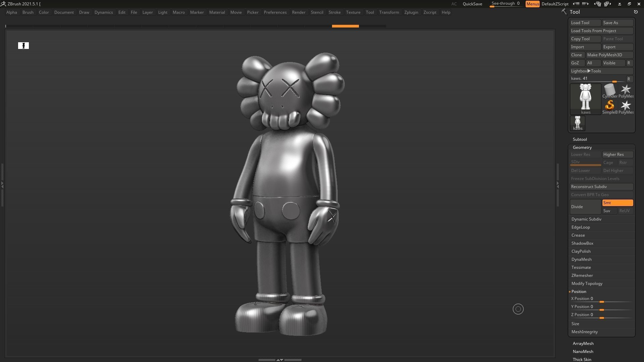Expand the ShadowBox section
644x362 pixels.
(x=582, y=243)
